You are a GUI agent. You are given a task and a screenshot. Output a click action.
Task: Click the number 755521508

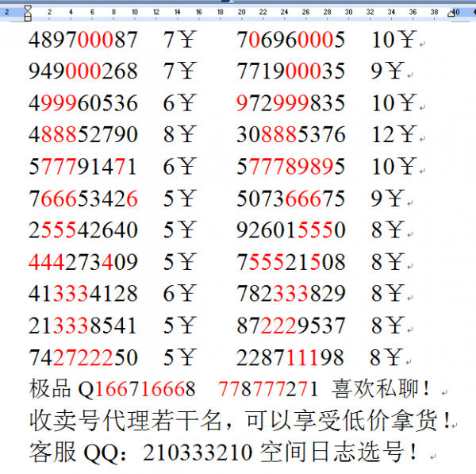[291, 262]
